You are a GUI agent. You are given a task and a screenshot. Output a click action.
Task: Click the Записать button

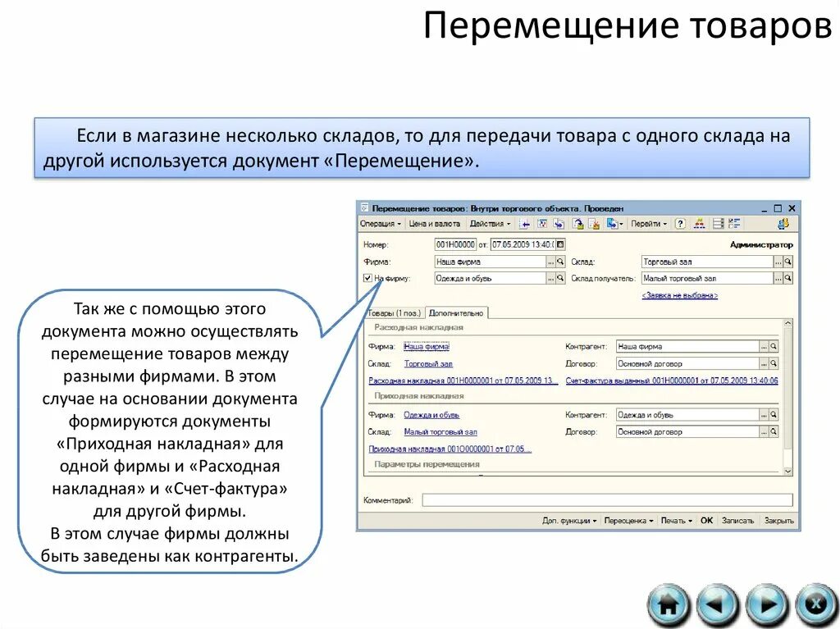tap(737, 521)
